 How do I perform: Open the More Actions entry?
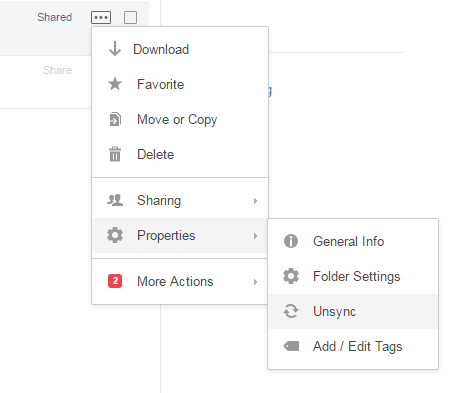[x=180, y=281]
